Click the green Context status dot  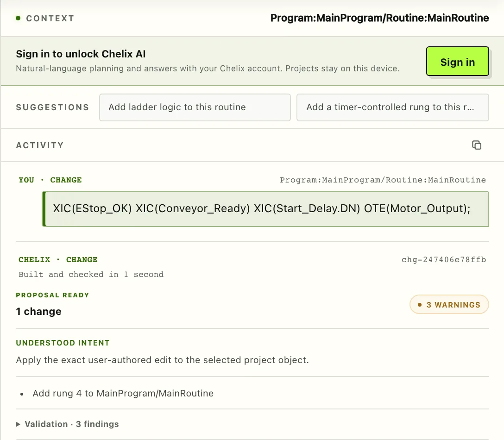tap(19, 18)
